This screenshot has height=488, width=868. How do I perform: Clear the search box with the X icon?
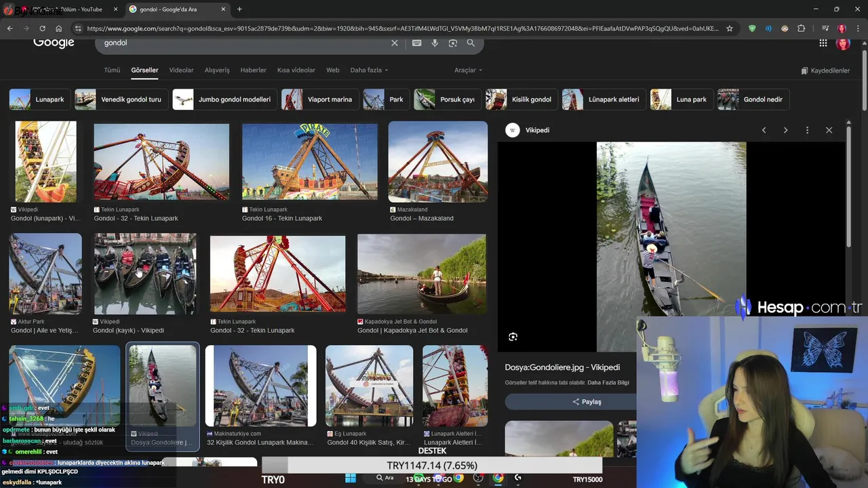pyautogui.click(x=395, y=43)
